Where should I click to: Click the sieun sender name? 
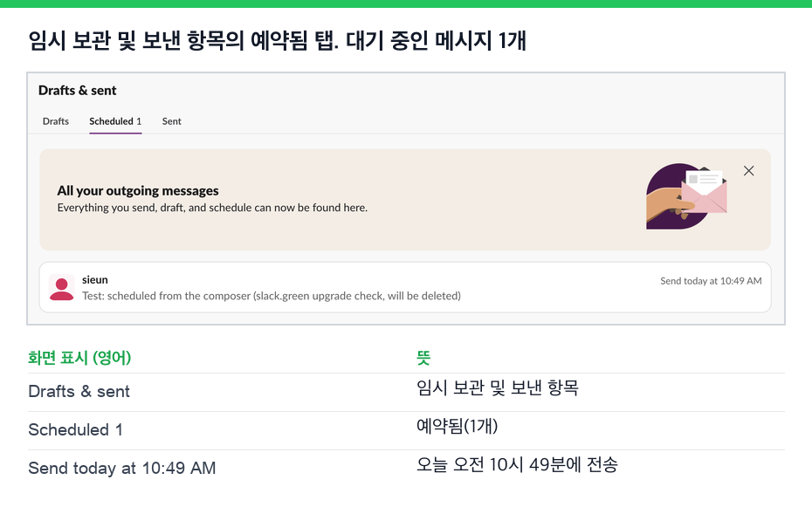[95, 280]
